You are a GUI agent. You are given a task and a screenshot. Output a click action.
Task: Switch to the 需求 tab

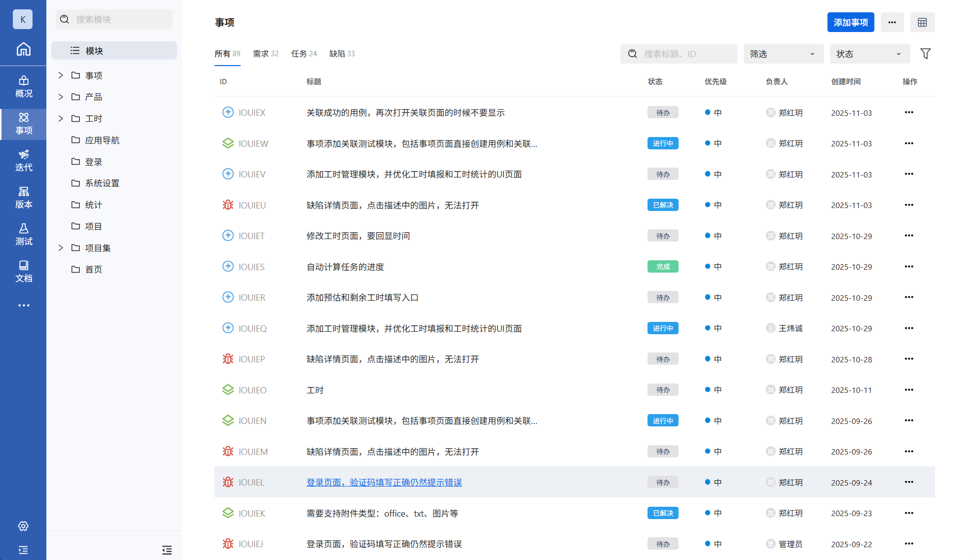click(x=265, y=54)
